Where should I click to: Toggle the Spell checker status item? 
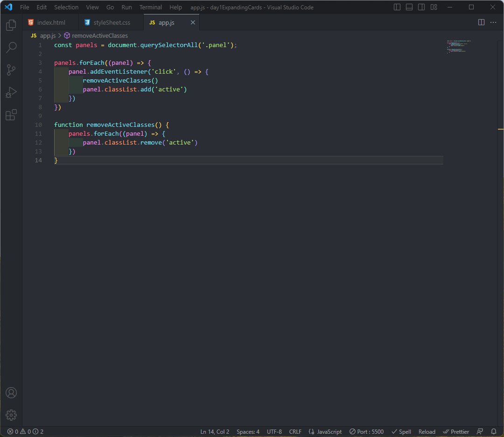[x=401, y=431]
